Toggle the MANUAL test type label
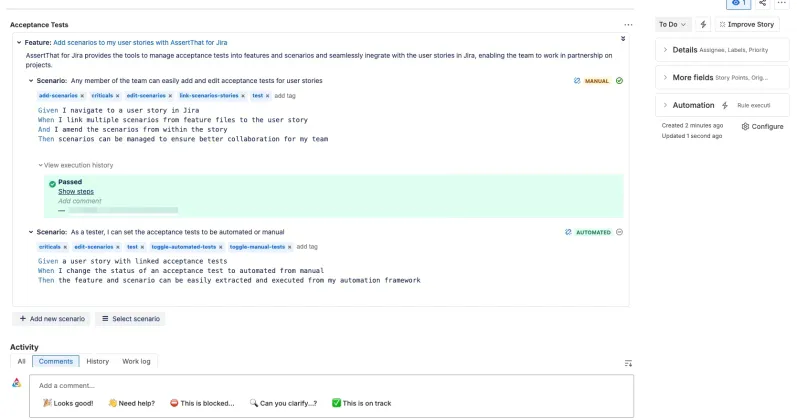 (597, 81)
